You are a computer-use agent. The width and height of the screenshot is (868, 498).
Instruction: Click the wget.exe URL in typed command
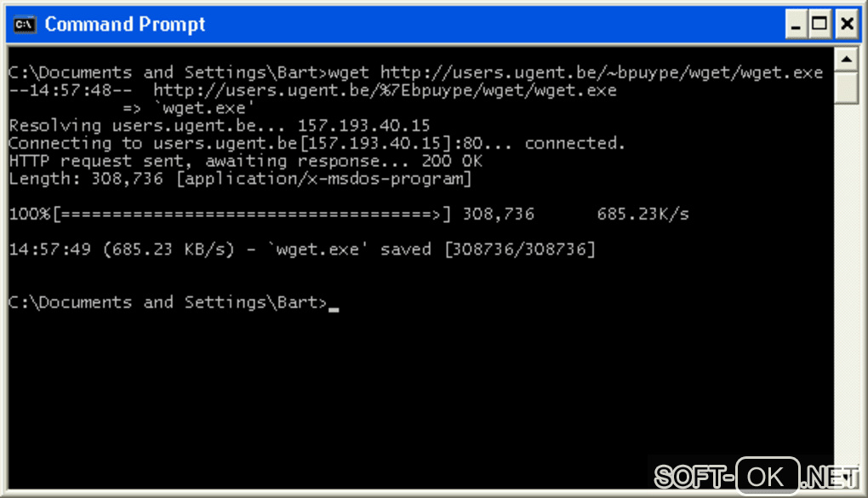click(x=601, y=72)
